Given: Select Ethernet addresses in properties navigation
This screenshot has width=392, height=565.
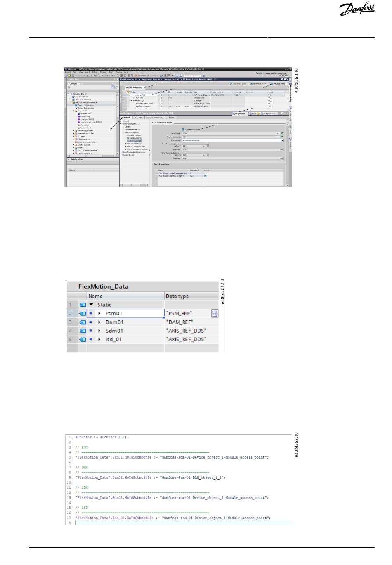Looking at the screenshot, I should [x=132, y=130].
